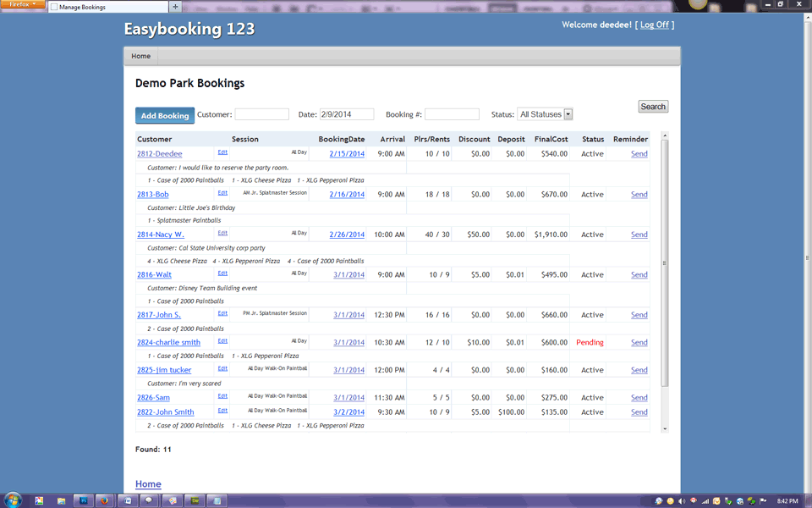The image size is (812, 508).
Task: Click booking date 2/15/2014 link
Action: [x=347, y=154]
